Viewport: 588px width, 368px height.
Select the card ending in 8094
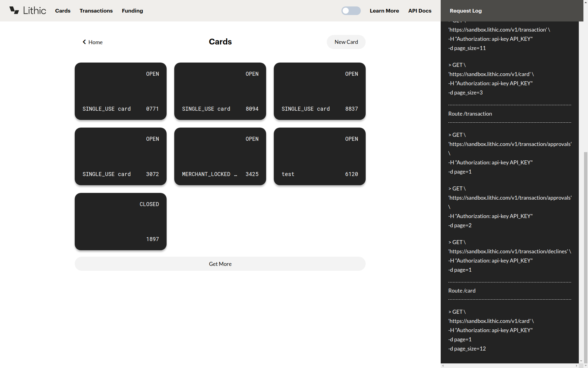[x=220, y=91]
